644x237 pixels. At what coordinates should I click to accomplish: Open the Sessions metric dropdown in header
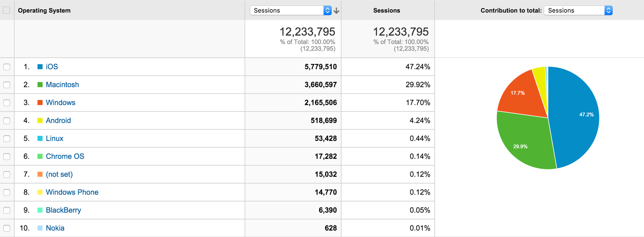[290, 11]
